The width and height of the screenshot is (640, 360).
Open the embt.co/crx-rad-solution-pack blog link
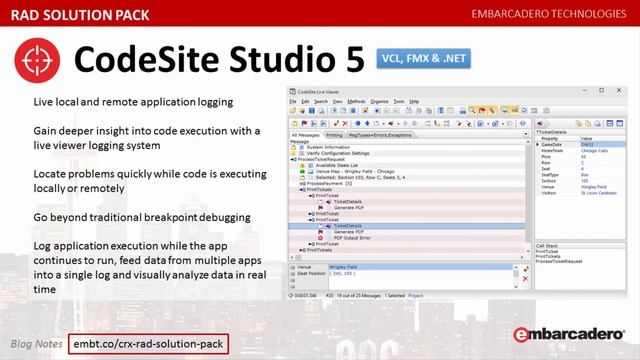point(148,344)
